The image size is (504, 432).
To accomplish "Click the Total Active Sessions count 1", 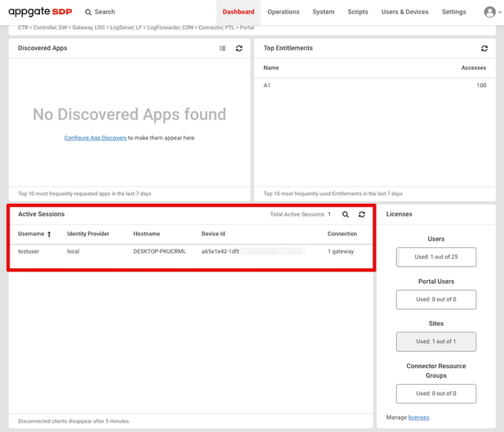I will click(x=329, y=214).
